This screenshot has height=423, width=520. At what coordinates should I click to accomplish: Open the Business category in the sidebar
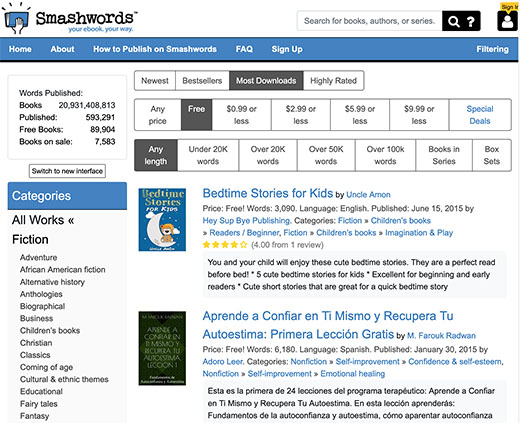point(36,318)
